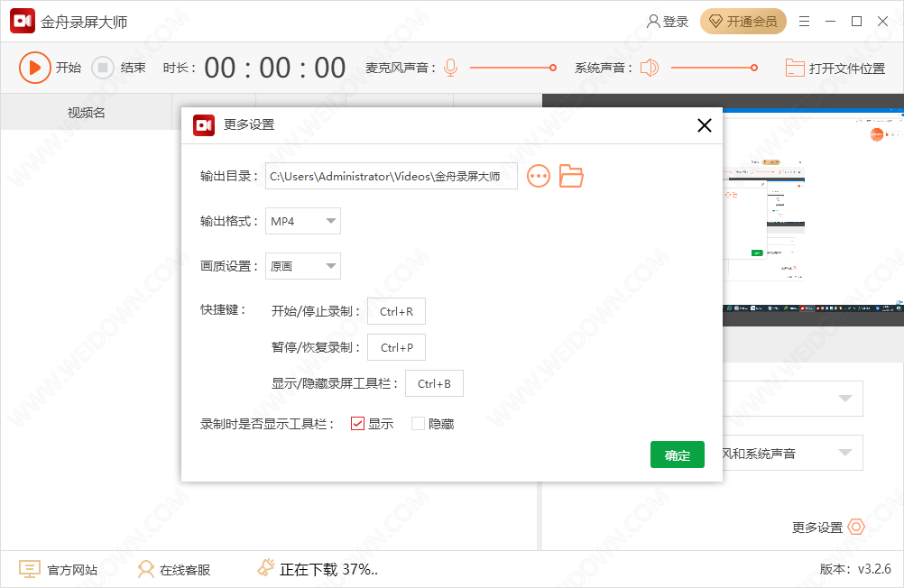Click the download plug status icon
This screenshot has height=588, width=904.
tap(266, 568)
